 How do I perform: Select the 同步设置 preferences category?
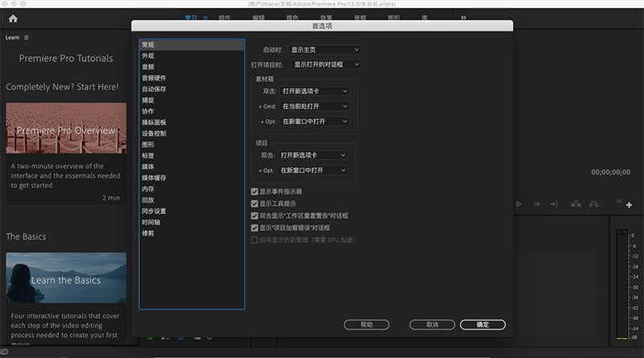coord(192,211)
